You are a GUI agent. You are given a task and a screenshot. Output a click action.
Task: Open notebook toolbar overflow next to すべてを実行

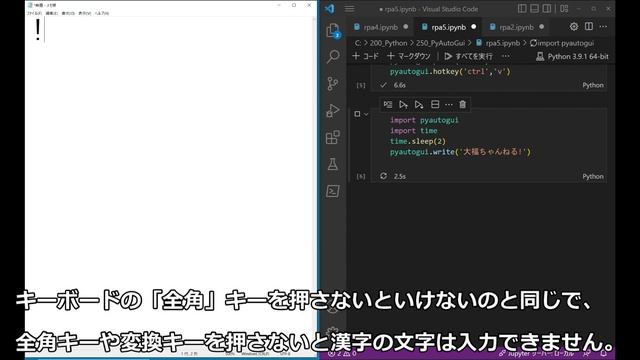click(506, 56)
